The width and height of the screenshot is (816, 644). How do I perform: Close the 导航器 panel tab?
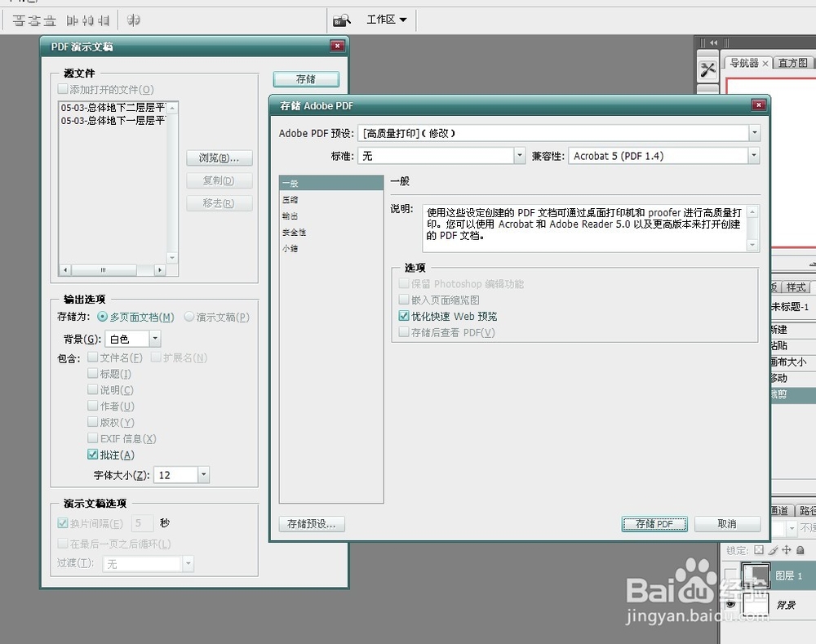point(765,64)
